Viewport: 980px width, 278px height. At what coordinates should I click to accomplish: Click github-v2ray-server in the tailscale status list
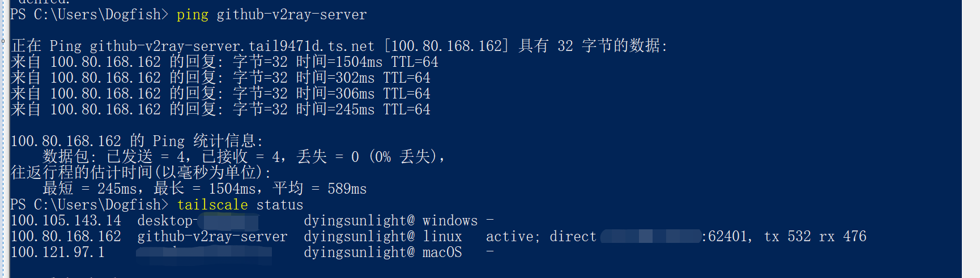click(x=212, y=237)
